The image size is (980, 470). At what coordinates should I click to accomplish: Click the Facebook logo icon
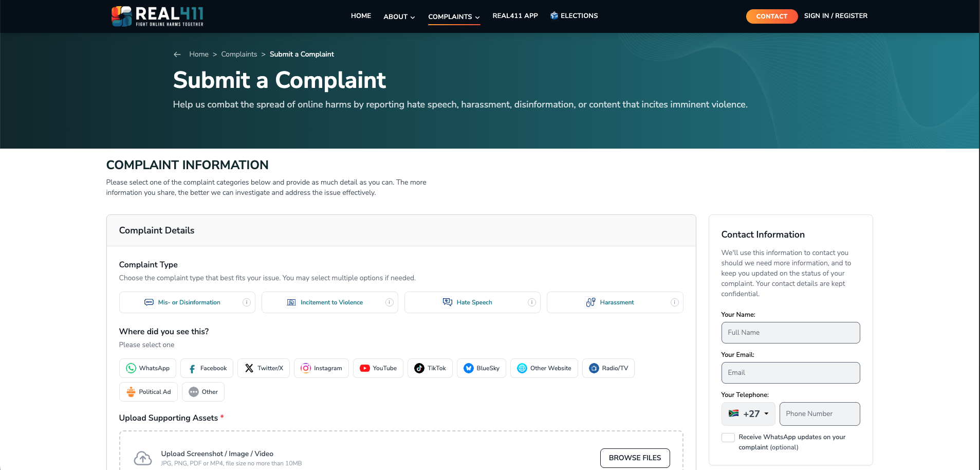(192, 369)
